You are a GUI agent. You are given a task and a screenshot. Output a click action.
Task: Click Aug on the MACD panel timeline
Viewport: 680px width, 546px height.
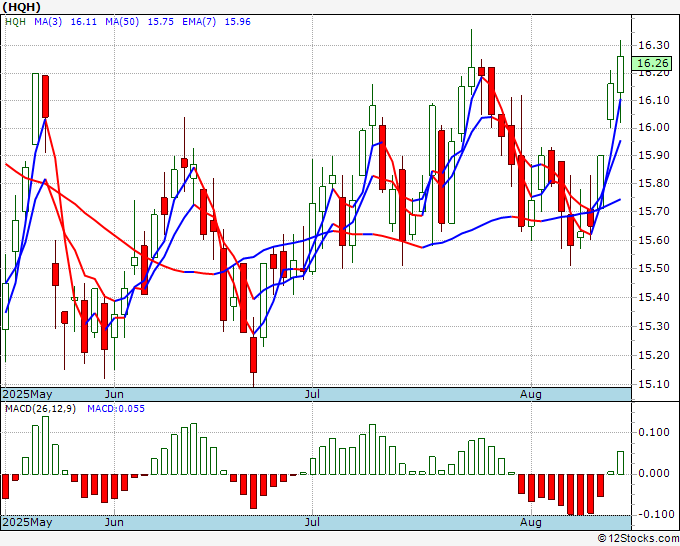tap(531, 522)
